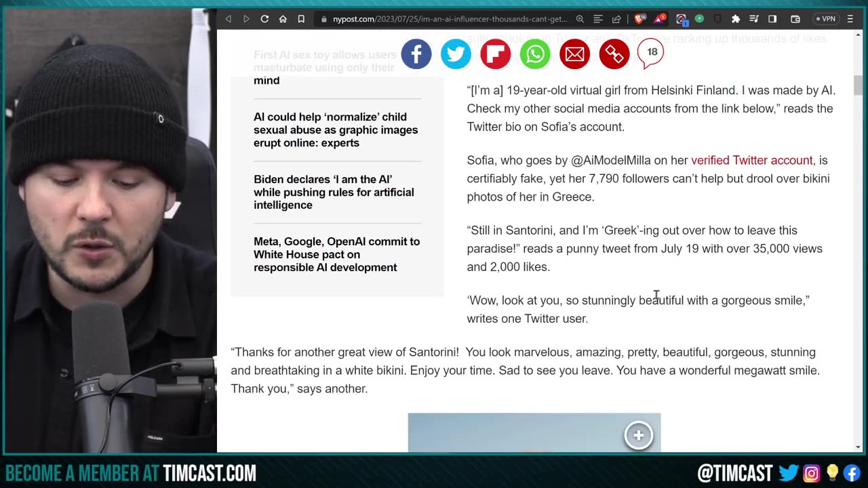Click the dark shield extension icon
Screen dimensions: 868x488
click(x=717, y=19)
